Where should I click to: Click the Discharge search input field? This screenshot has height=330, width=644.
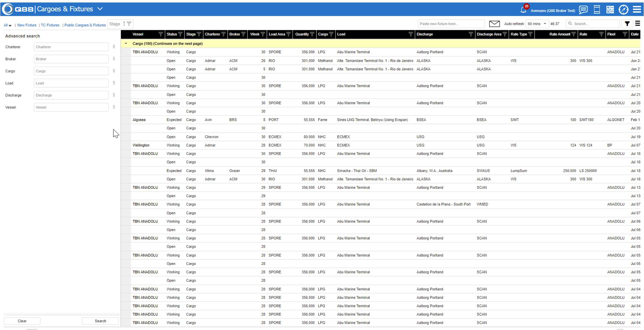pyautogui.click(x=71, y=95)
